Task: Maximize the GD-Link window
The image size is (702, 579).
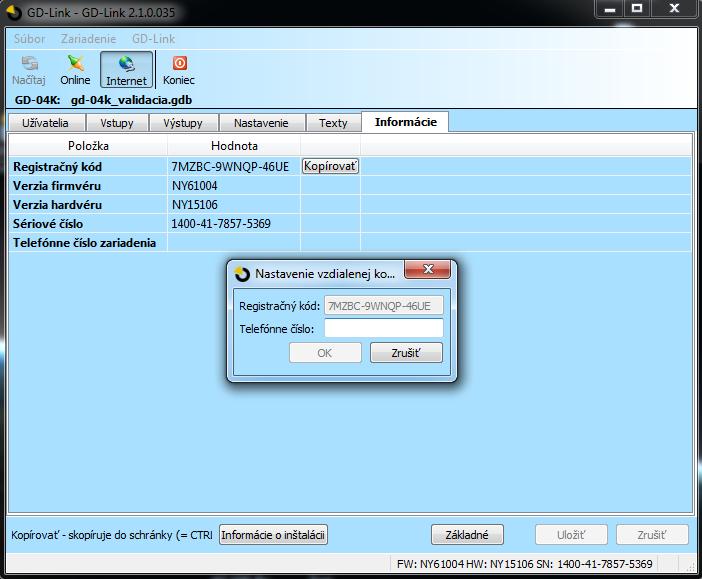Action: click(x=637, y=9)
